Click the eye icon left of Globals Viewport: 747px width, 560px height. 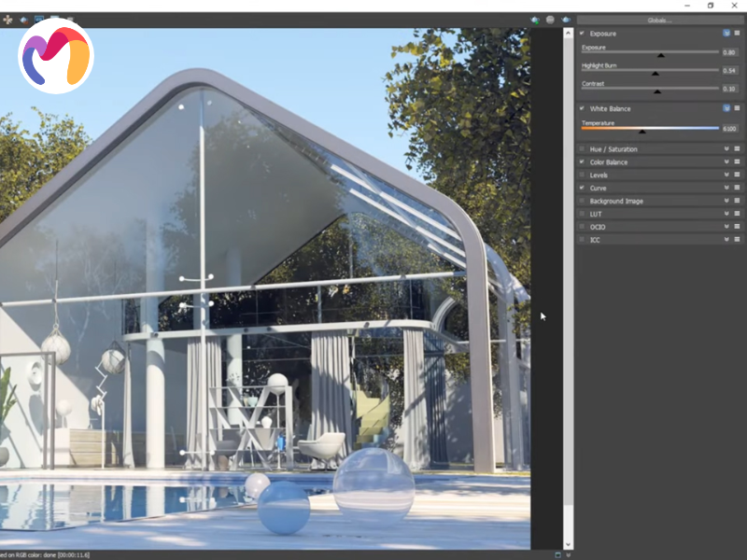[x=566, y=20]
